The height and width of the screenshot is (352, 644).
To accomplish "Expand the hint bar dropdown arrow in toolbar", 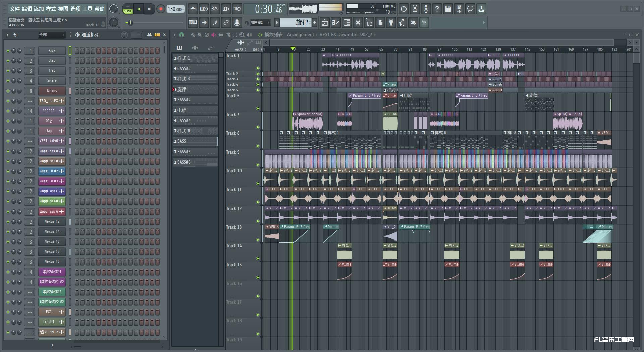I will pyautogui.click(x=484, y=23).
